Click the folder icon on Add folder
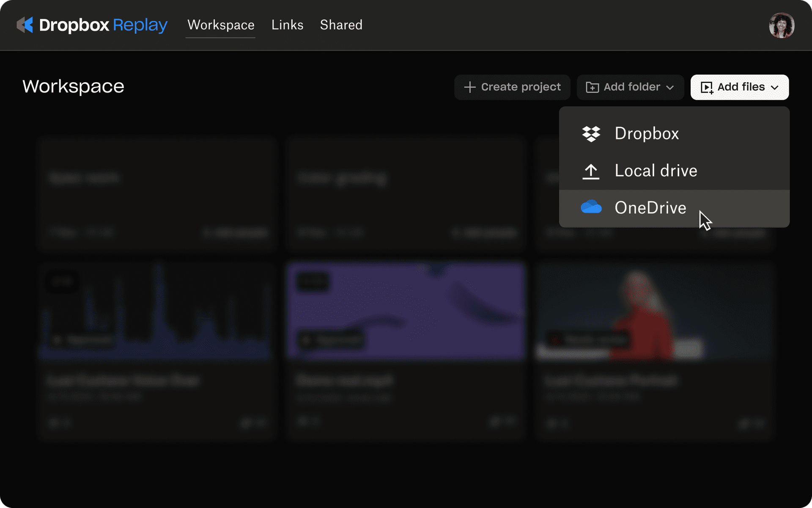The height and width of the screenshot is (508, 812). (x=593, y=87)
